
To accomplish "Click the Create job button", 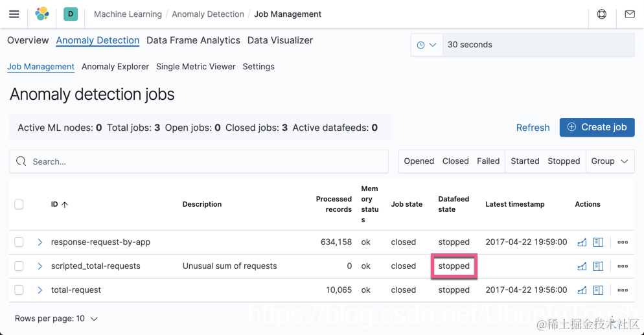I will [597, 128].
